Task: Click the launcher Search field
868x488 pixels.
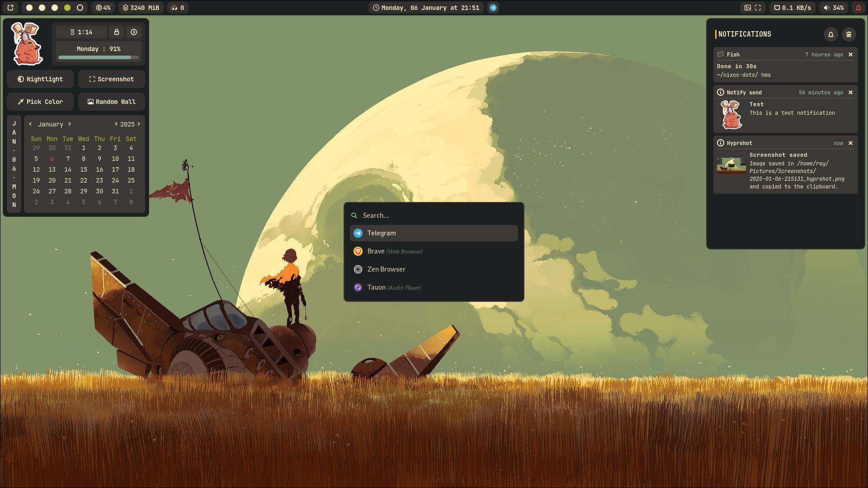Action: click(x=434, y=216)
